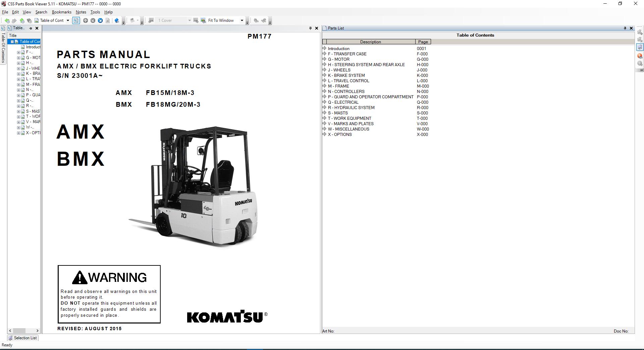This screenshot has height=350, width=644.
Task: Open the selected shopping cart panel icon
Action: pos(640,47)
